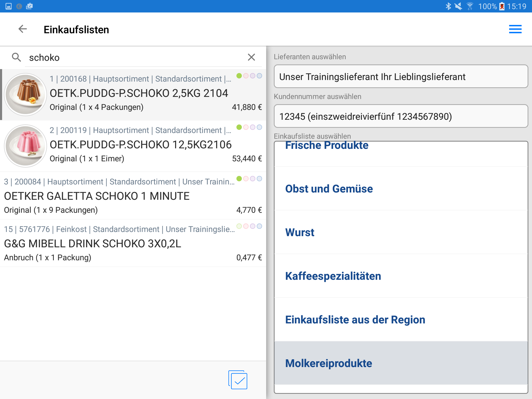Tap the multi-select checkmark icon at bottom

tap(238, 380)
